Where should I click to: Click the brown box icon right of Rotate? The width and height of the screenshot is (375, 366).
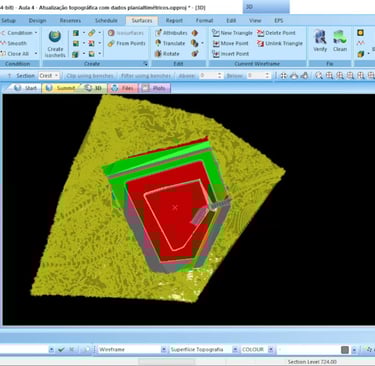[x=195, y=54]
